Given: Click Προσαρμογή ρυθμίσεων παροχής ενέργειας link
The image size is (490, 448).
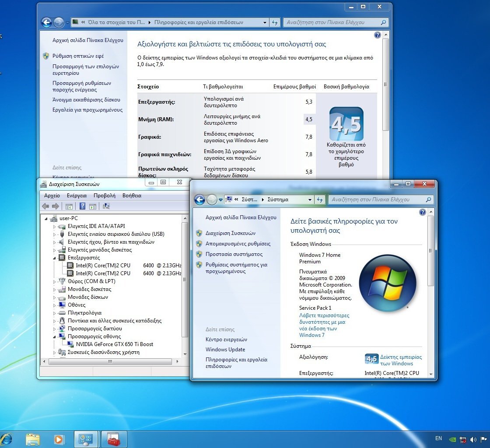Looking at the screenshot, I should [x=82, y=87].
